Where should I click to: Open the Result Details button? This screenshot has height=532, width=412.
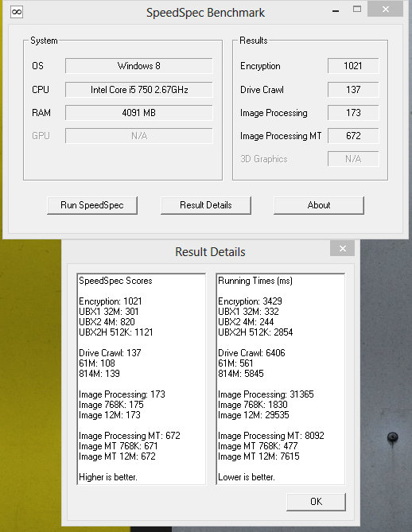pyautogui.click(x=206, y=205)
